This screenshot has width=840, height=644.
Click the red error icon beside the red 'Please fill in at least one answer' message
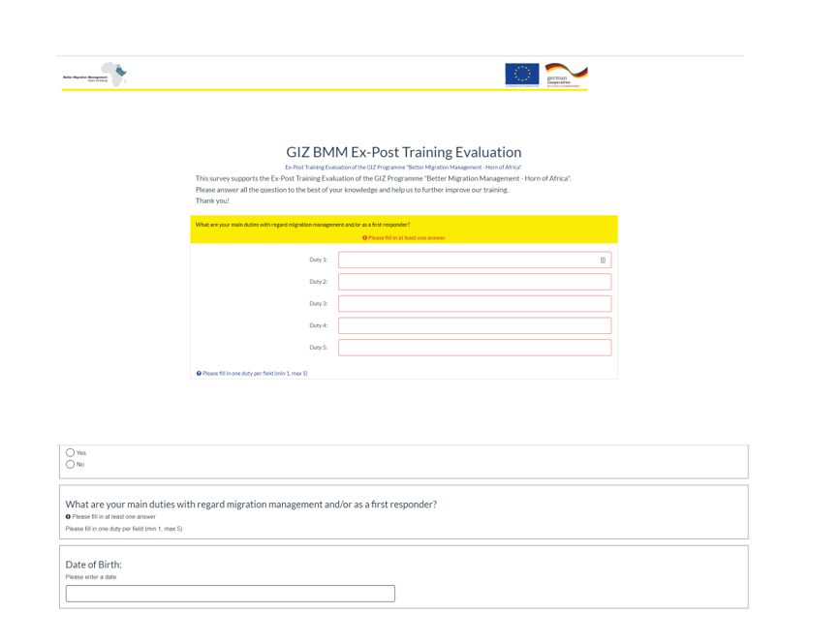(365, 237)
